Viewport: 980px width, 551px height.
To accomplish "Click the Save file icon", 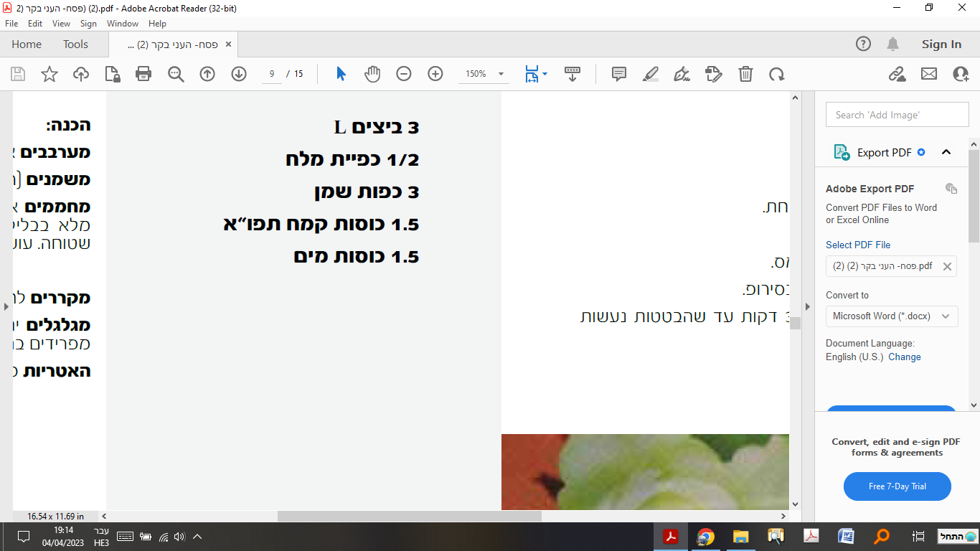I will tap(18, 74).
